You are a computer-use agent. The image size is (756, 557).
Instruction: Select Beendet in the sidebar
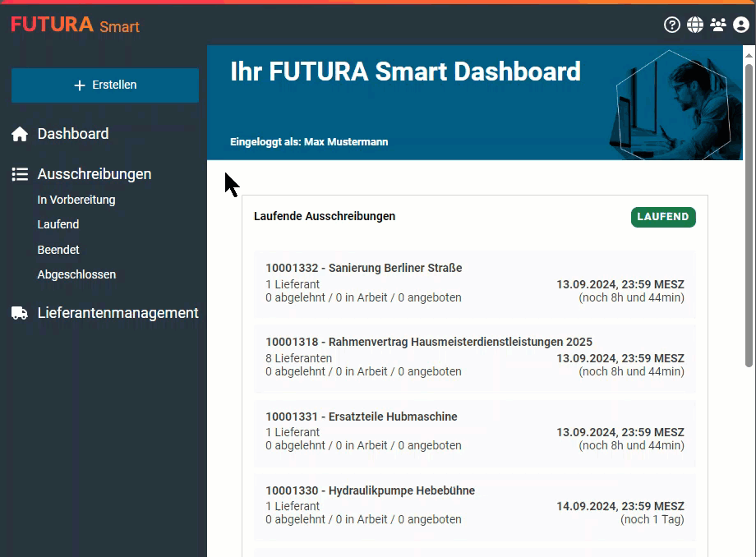click(x=58, y=250)
